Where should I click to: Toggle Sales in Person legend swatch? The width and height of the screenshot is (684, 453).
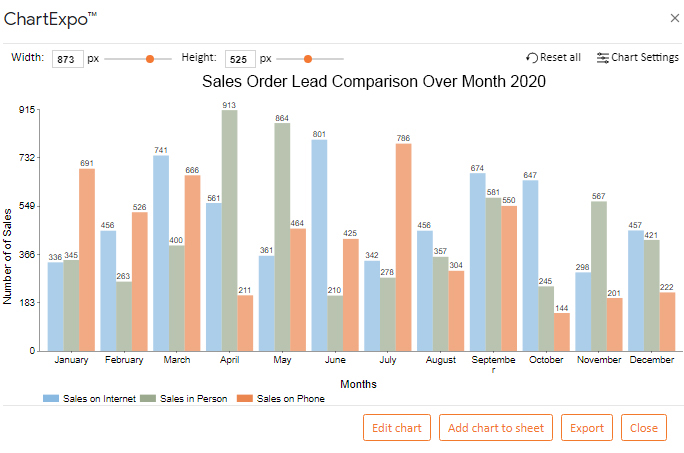[148, 398]
